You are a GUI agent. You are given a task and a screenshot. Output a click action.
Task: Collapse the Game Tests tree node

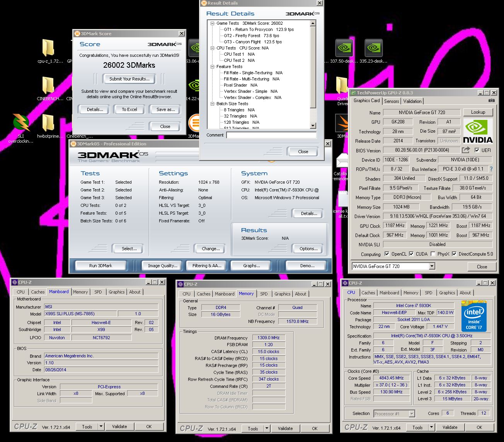point(212,23)
